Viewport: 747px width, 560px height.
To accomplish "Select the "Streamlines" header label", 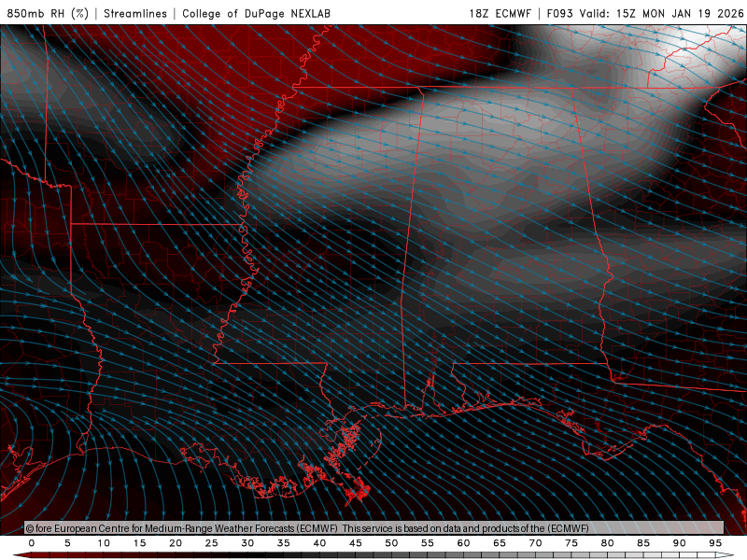I will (x=135, y=14).
